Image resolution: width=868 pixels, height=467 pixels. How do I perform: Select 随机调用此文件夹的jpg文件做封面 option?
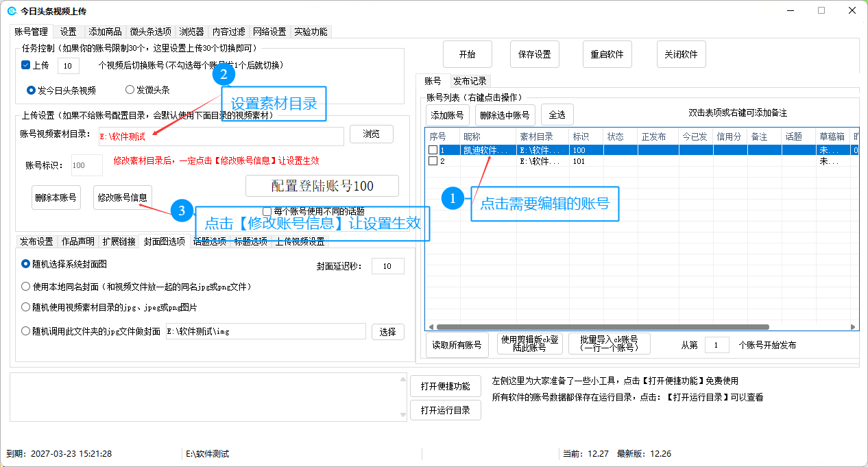click(26, 331)
